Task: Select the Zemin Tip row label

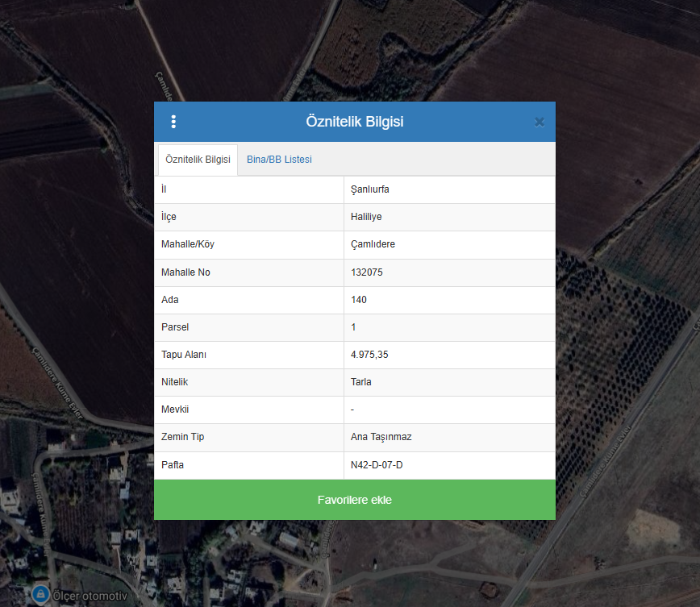Action: [183, 437]
